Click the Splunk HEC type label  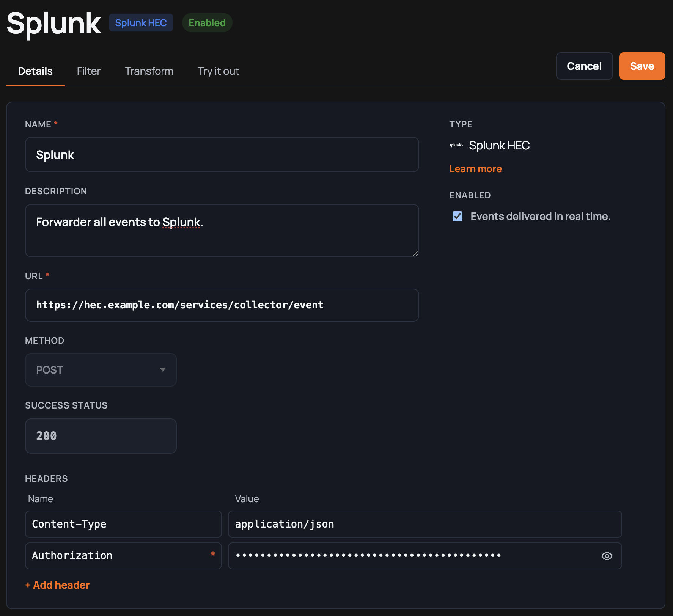pos(499,145)
